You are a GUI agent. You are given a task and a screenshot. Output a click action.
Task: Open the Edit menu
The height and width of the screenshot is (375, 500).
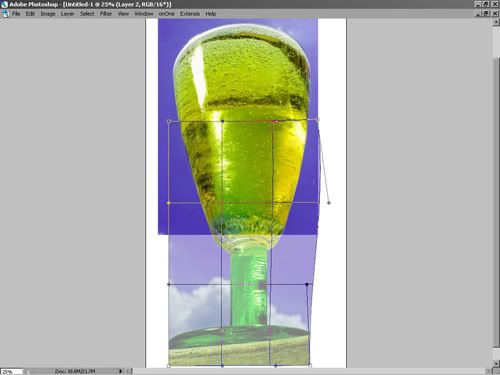[30, 14]
